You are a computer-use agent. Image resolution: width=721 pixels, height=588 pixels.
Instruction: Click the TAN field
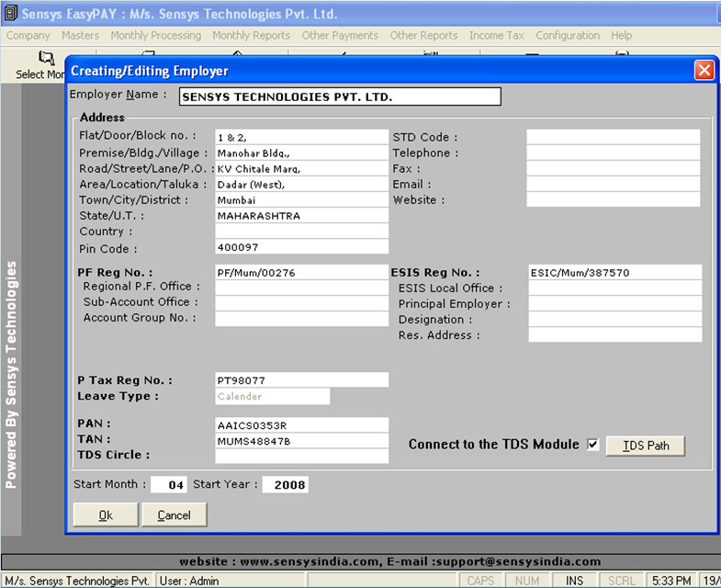(x=301, y=441)
